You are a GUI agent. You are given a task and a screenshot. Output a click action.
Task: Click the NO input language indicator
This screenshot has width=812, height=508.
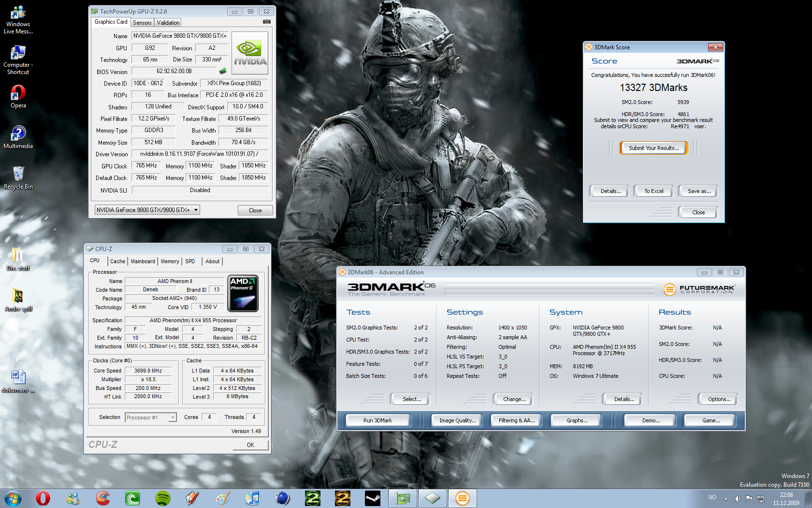(x=712, y=497)
